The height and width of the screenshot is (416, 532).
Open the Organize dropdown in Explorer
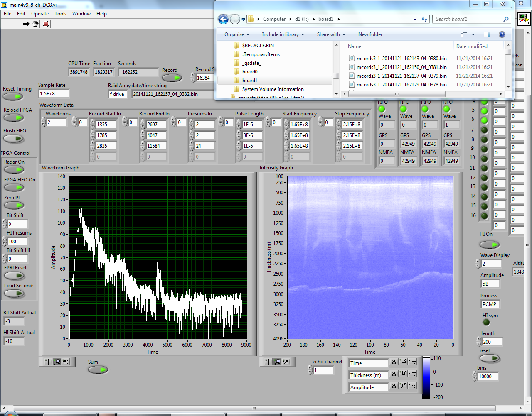tap(237, 34)
